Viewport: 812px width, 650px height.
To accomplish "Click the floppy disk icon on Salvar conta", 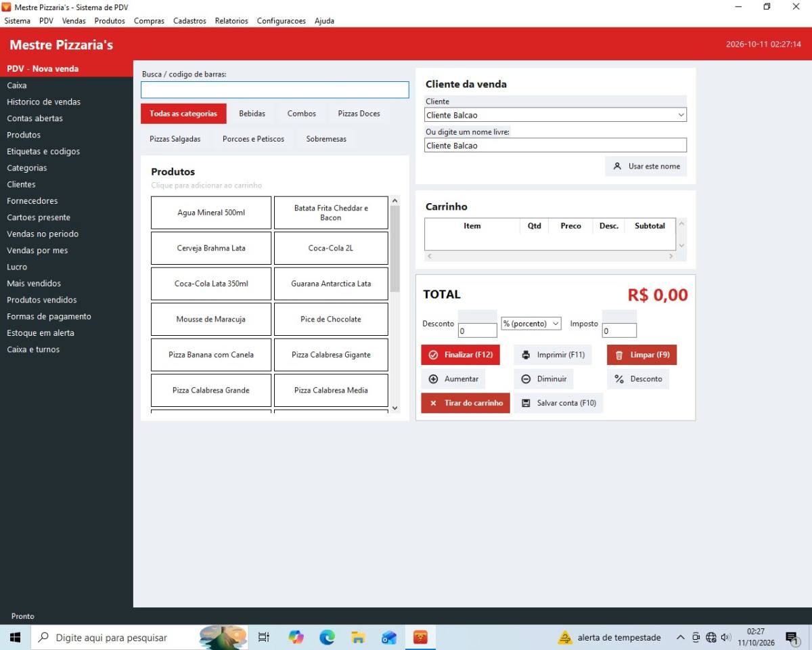I will pos(526,404).
